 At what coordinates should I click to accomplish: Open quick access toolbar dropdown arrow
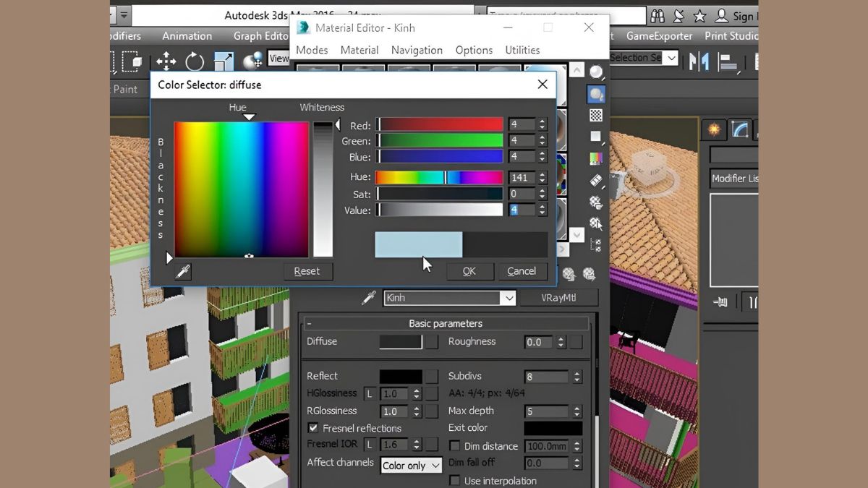point(124,15)
